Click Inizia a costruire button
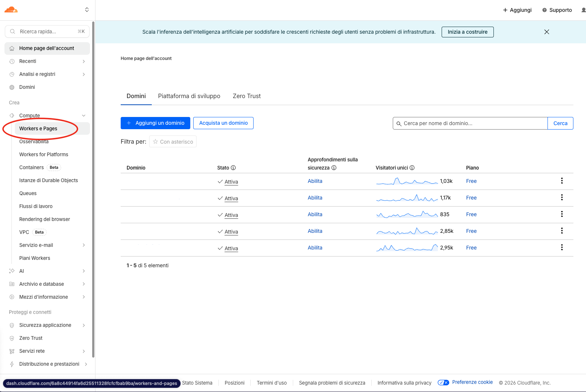Image resolution: width=586 pixels, height=392 pixels. pos(468,32)
